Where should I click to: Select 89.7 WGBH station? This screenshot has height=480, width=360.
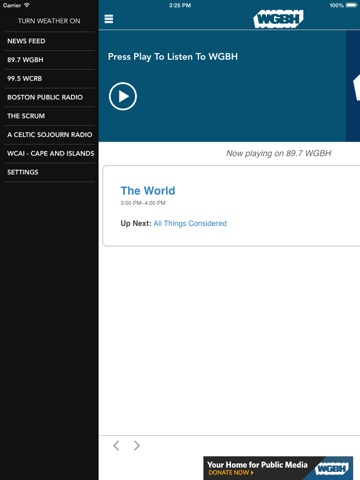49,60
